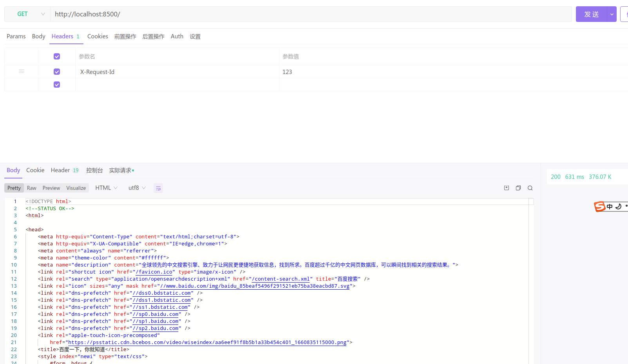Send the request with 发送 button
628x364 pixels.
tap(591, 14)
